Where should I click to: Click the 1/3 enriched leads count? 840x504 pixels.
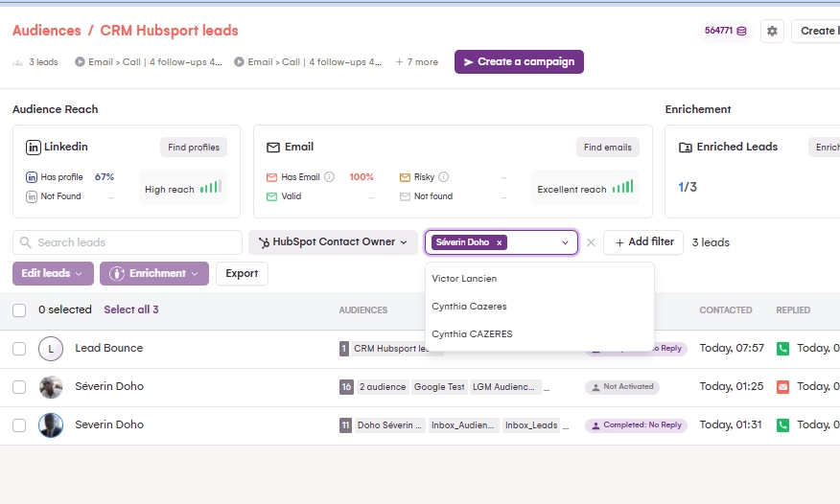pyautogui.click(x=688, y=187)
